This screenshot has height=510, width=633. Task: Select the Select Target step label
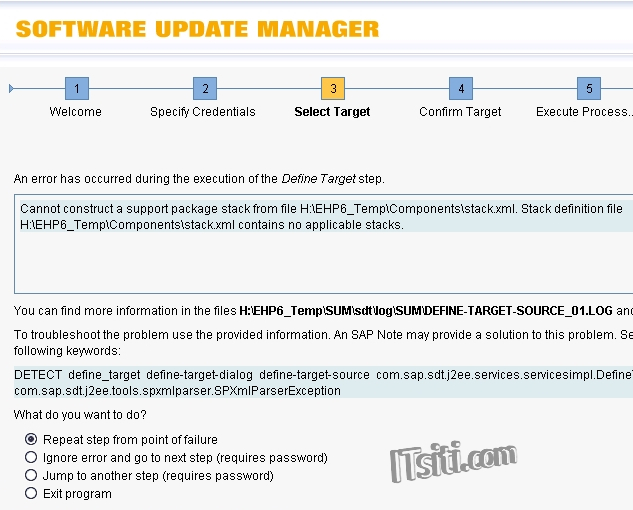pyautogui.click(x=332, y=112)
